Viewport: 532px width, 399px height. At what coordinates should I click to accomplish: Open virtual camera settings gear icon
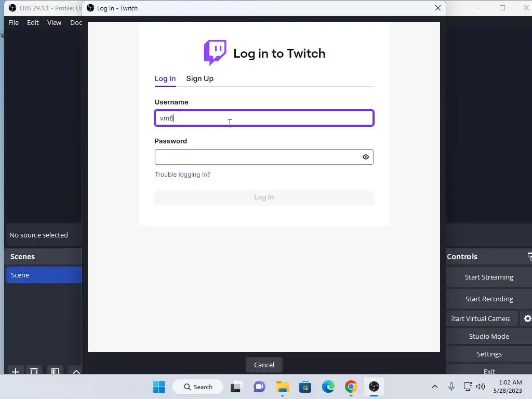coord(527,318)
